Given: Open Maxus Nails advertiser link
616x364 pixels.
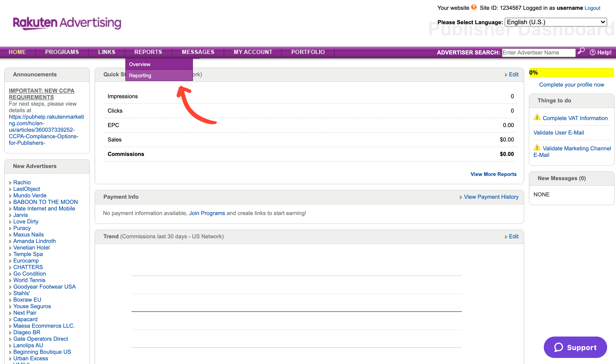Looking at the screenshot, I should [28, 235].
